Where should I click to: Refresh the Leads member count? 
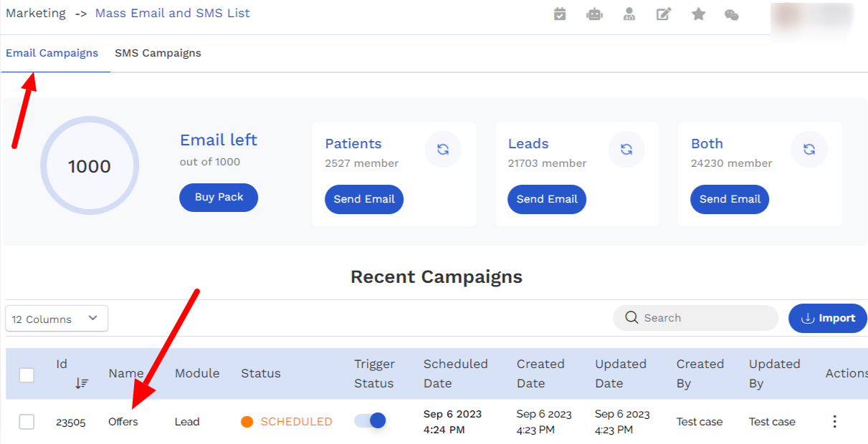coord(626,149)
